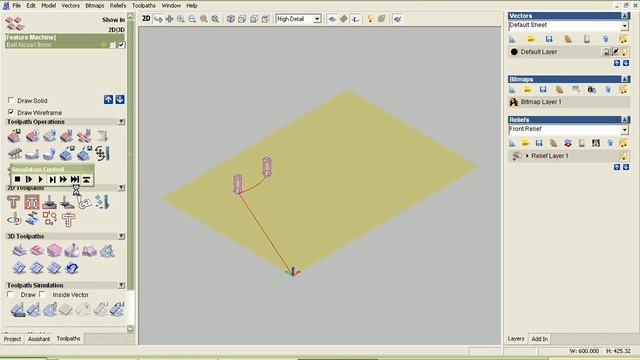Screen dimensions: 640x360
Task: Switch to the Assistant tab
Action: point(39,339)
